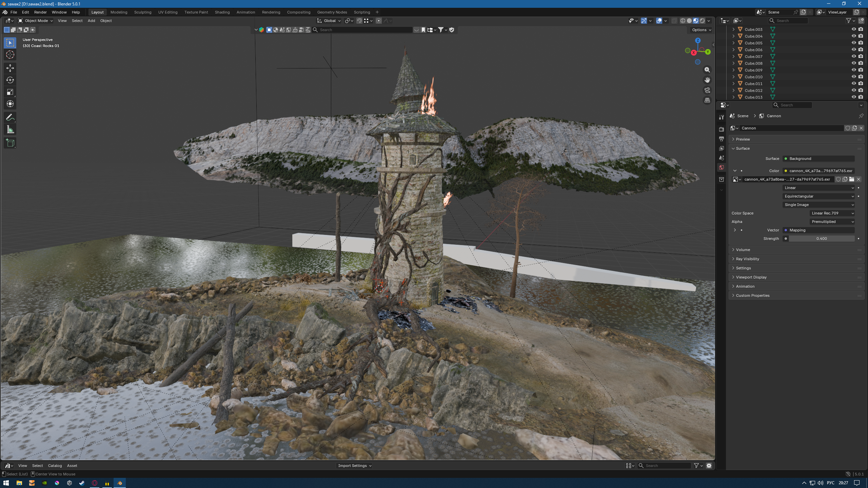Open the Equirectangular projection dropdown
Screen dimensions: 868x488
pyautogui.click(x=818, y=196)
